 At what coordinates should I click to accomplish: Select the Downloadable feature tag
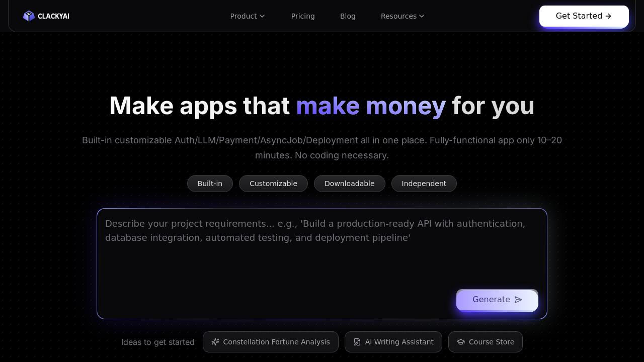349,184
